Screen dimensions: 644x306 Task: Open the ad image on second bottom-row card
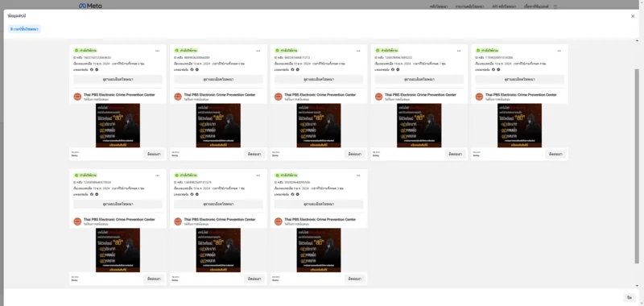coord(218,250)
